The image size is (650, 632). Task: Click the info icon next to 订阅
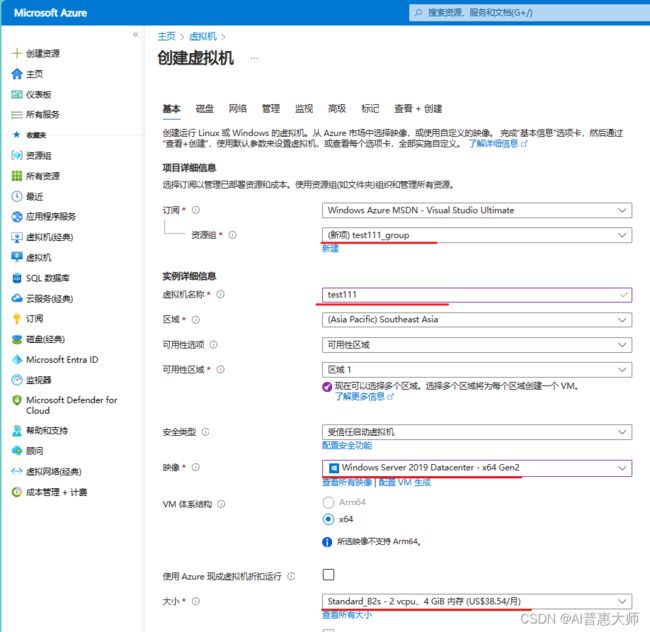point(196,210)
